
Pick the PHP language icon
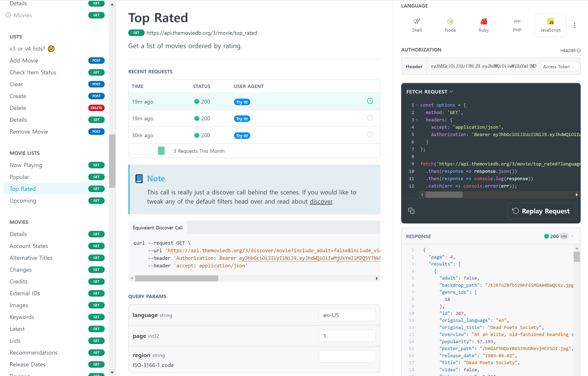pyautogui.click(x=517, y=25)
